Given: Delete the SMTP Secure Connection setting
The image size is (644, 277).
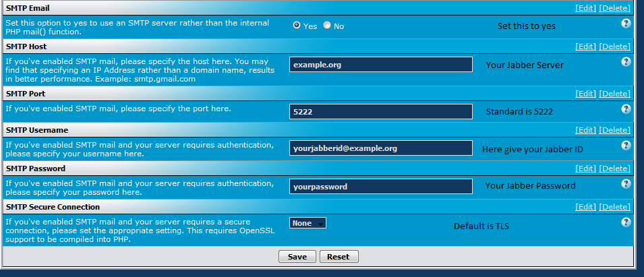Looking at the screenshot, I should click(x=614, y=206).
